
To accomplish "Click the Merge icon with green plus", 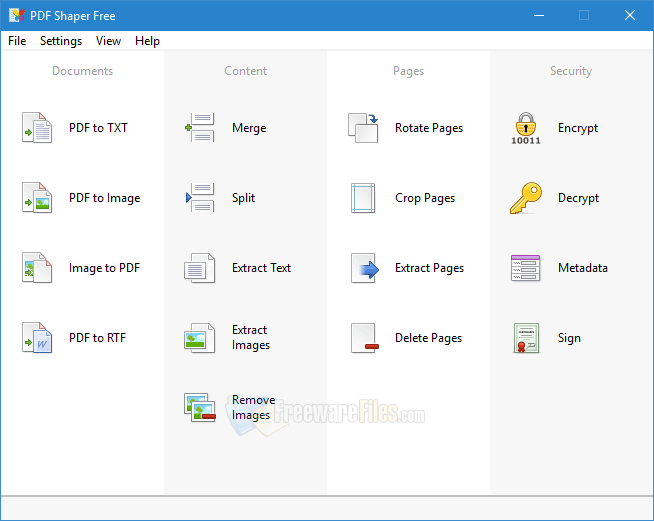I will click(x=200, y=128).
